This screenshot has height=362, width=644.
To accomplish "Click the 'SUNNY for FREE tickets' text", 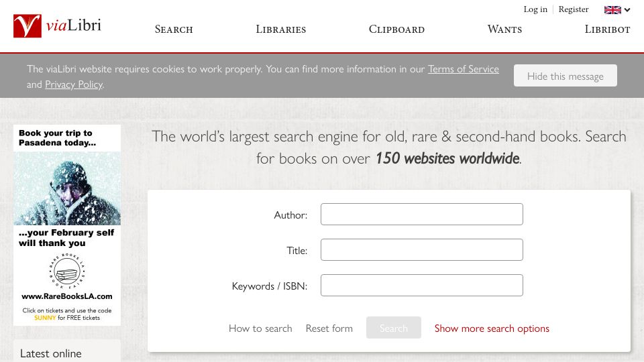I will click(x=67, y=318).
